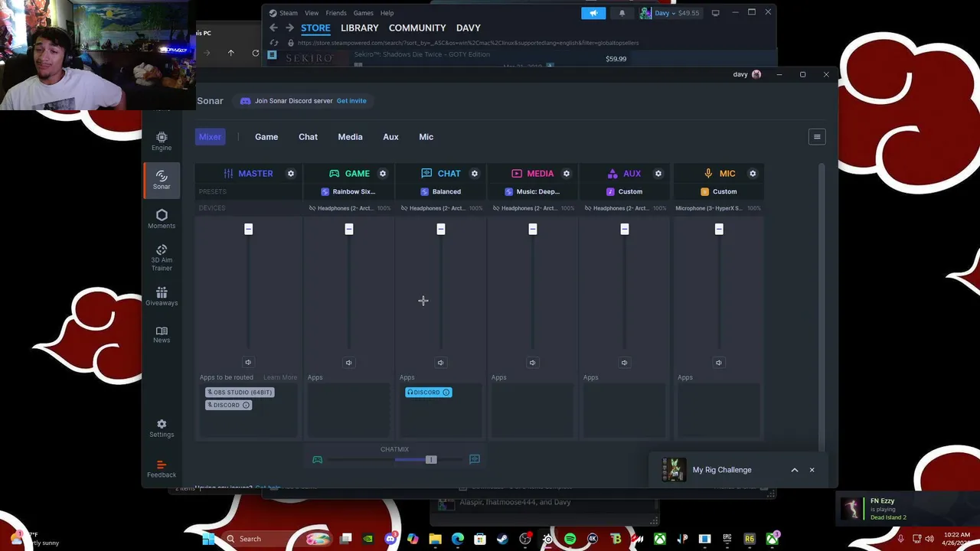The width and height of the screenshot is (980, 551).
Task: Open GAME preset dropdown Rainbow Six
Action: click(x=348, y=192)
